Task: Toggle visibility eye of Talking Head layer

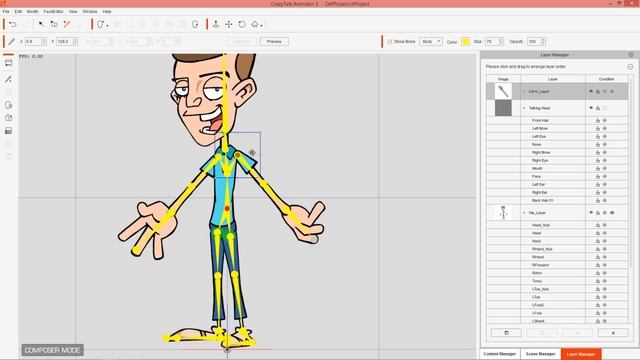Action: [x=591, y=108]
